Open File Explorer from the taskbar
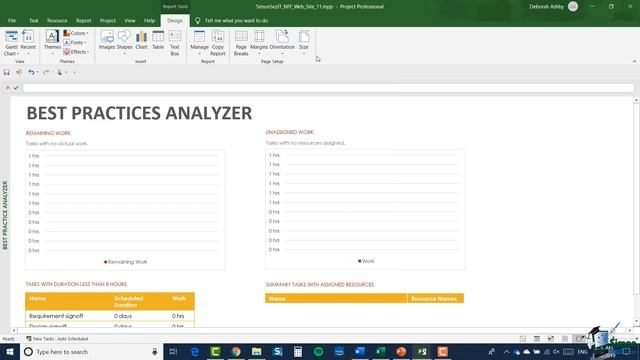 click(x=256, y=351)
